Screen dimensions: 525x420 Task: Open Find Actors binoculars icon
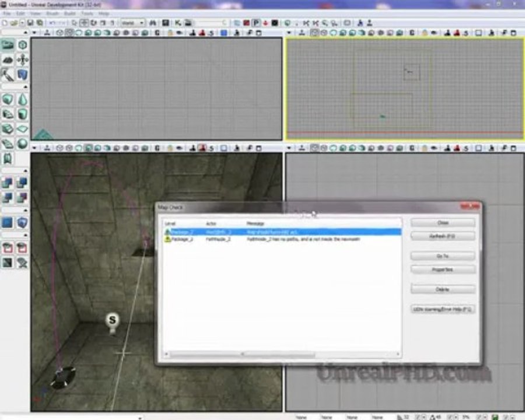(x=153, y=23)
